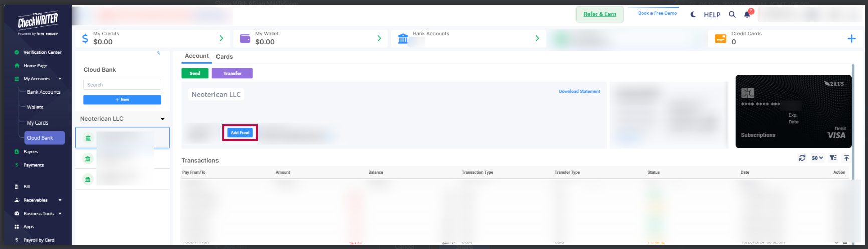Switch to the Account tab
Viewport: 868px width, 249px height.
[x=197, y=56]
